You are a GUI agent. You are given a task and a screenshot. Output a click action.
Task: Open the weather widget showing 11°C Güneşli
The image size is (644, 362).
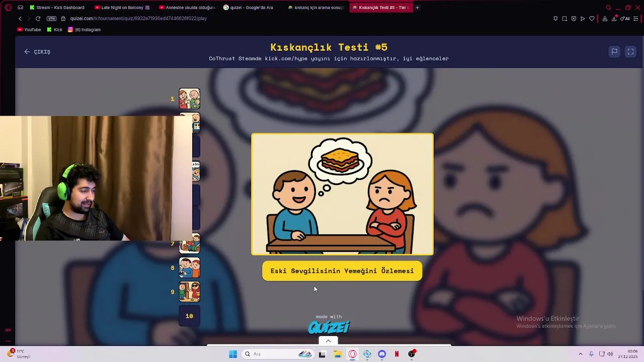coord(19,354)
